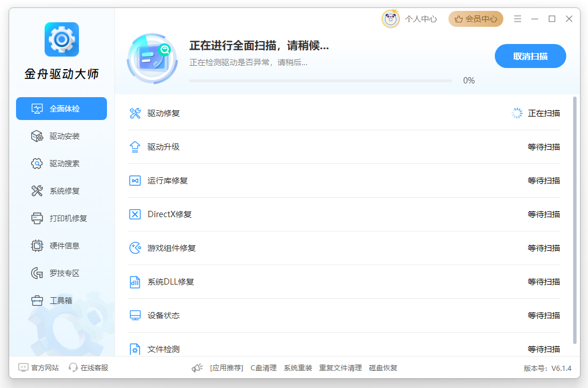
Task: Go to 系统修复 section
Action: point(62,191)
